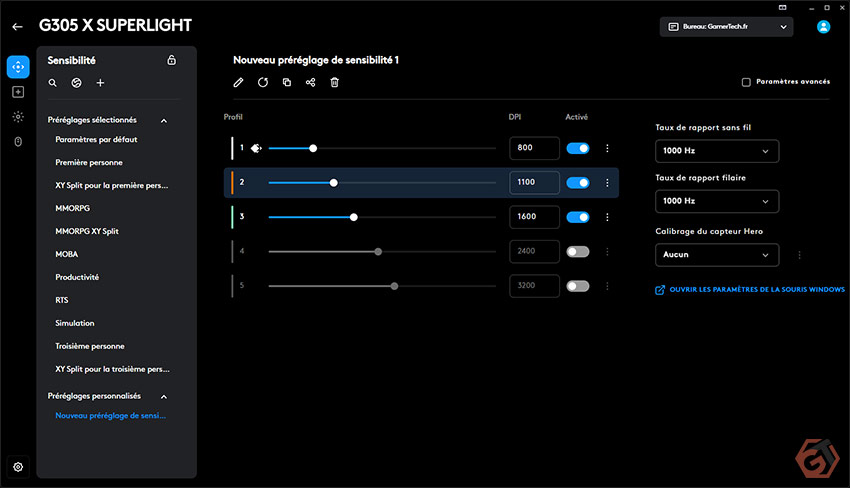The width and height of the screenshot is (850, 488).
Task: Click slider handle of DPI profile 5
Action: coord(394,286)
